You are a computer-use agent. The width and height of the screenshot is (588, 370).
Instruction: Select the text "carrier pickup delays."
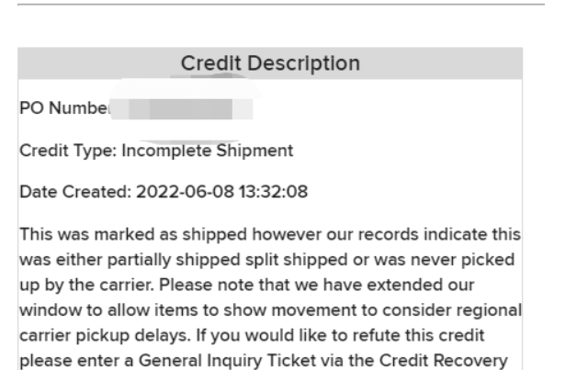106,335
